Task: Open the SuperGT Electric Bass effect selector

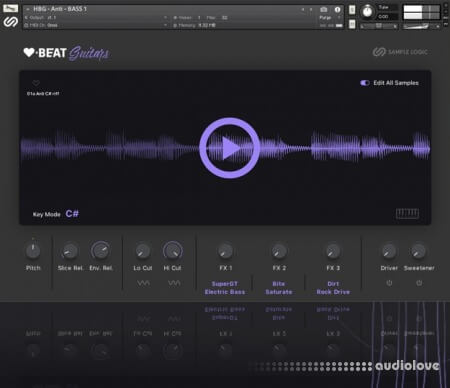Action: pyautogui.click(x=225, y=288)
